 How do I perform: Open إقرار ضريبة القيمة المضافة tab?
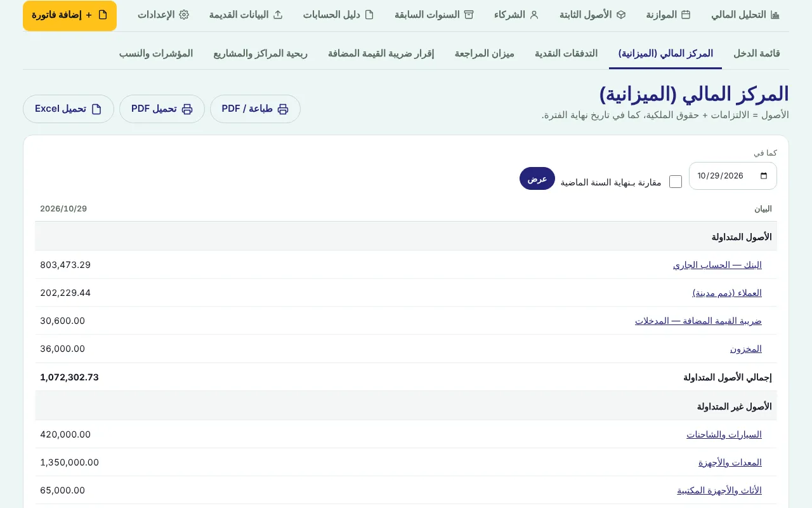click(381, 53)
